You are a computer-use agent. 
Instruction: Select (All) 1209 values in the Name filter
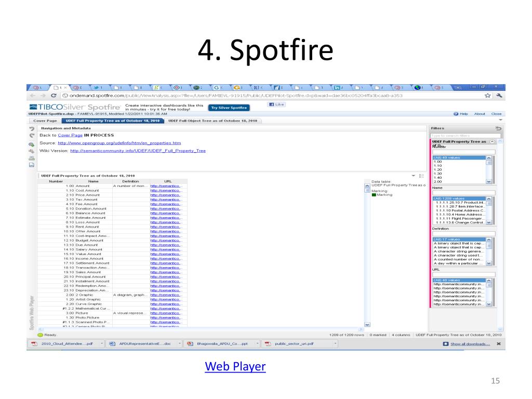(x=459, y=198)
